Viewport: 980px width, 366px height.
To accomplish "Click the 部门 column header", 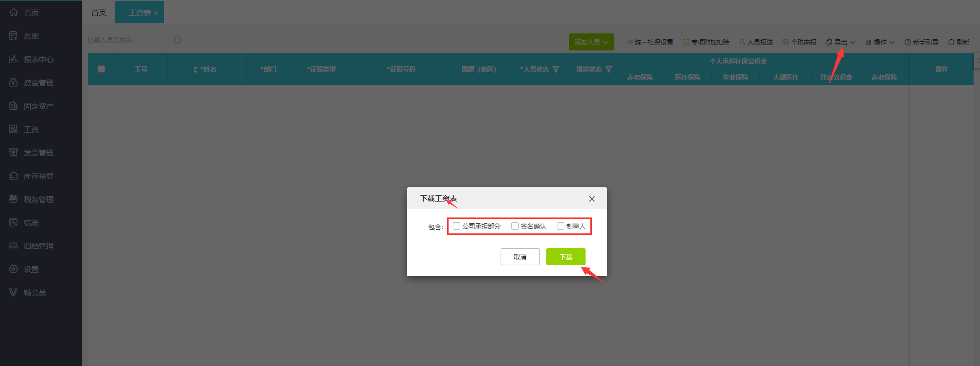I will tap(268, 69).
